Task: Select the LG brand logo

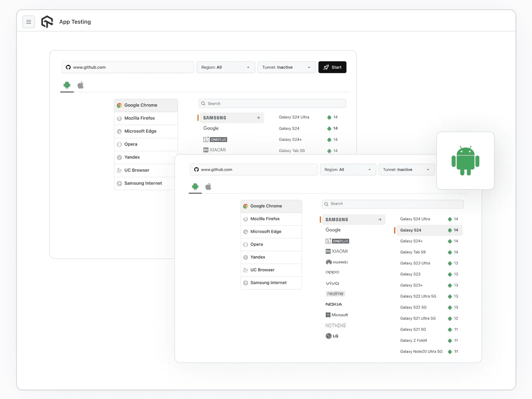Action: coord(332,336)
